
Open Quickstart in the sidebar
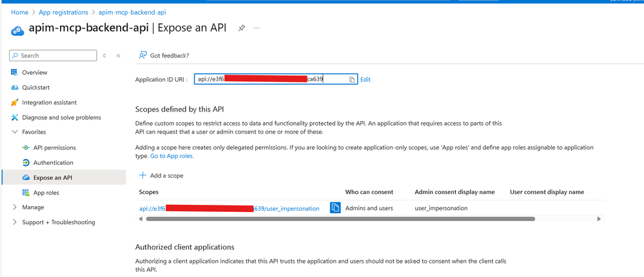(x=36, y=88)
